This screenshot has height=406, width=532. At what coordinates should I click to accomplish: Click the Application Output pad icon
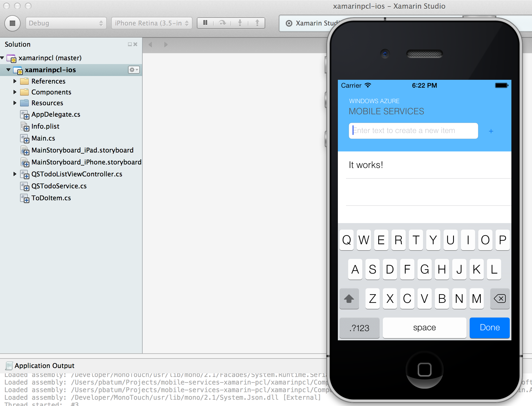tap(9, 366)
